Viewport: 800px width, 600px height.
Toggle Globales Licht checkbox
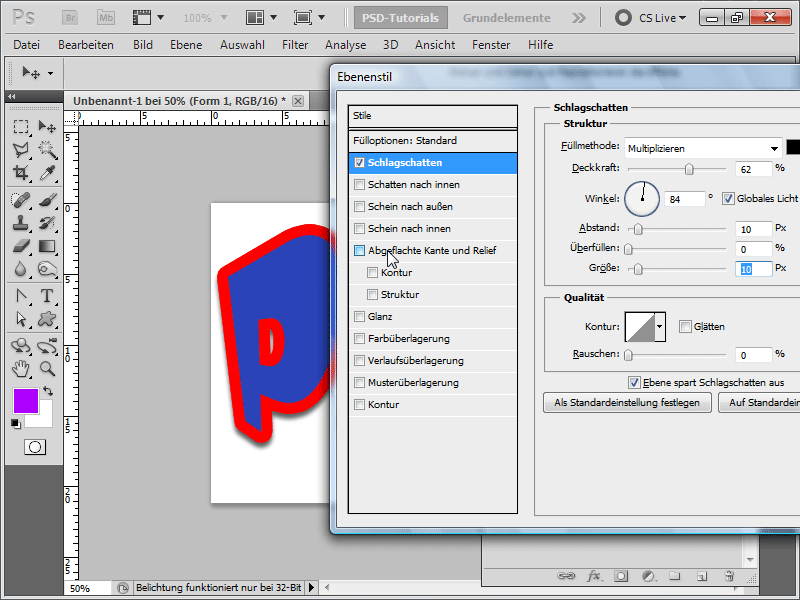728,198
